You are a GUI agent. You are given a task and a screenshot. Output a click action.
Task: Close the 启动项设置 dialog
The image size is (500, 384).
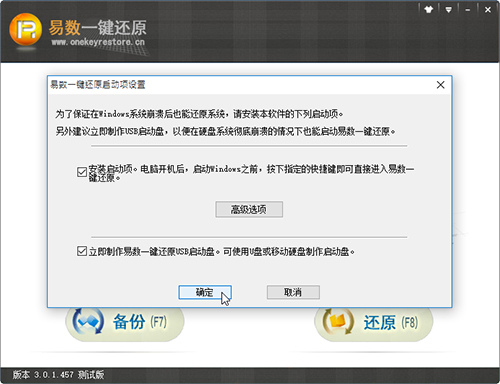(440, 85)
